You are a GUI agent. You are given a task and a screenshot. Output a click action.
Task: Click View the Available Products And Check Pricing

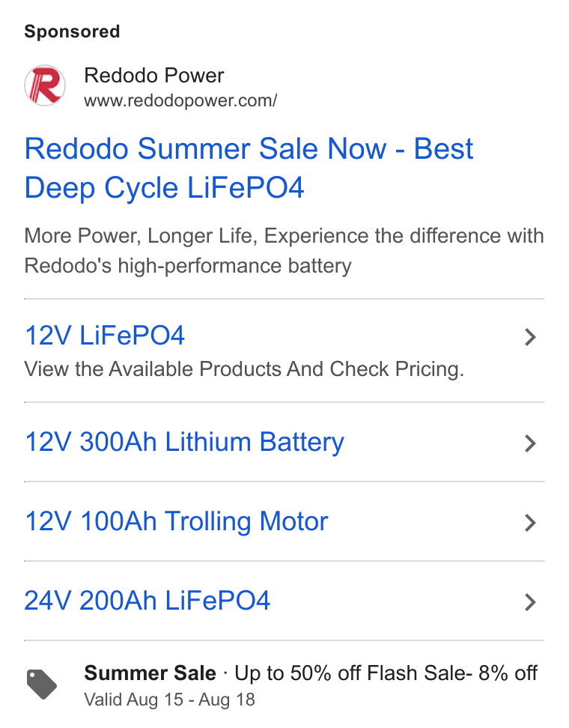pyautogui.click(x=244, y=369)
